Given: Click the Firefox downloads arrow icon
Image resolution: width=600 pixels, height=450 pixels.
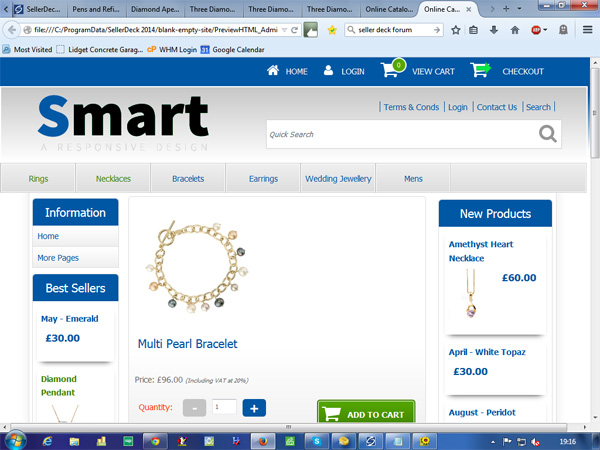Looking at the screenshot, I should pyautogui.click(x=494, y=30).
